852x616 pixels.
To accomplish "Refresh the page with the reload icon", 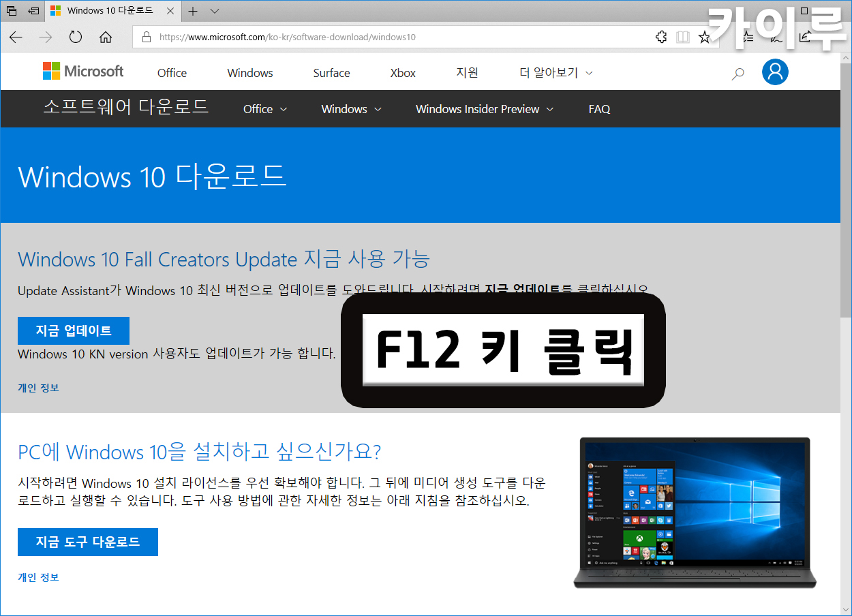I will tap(76, 37).
